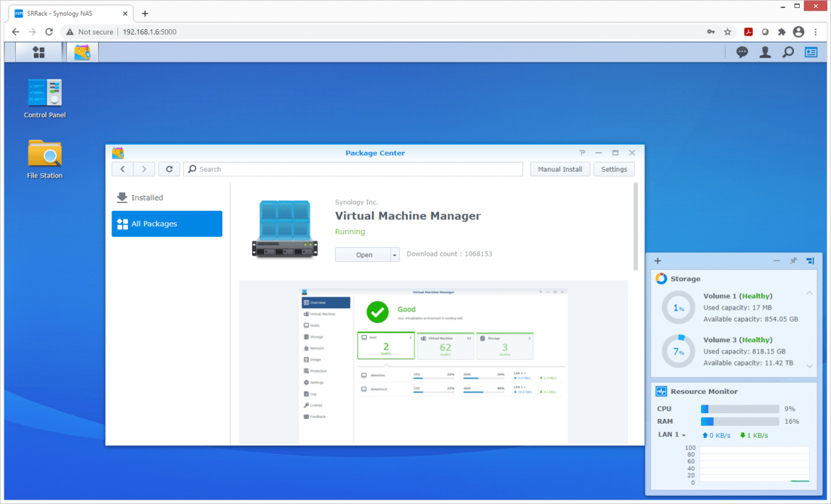Switch to the SRRack - Synology NAS tab
Viewport: 831px width, 504px height.
(71, 13)
